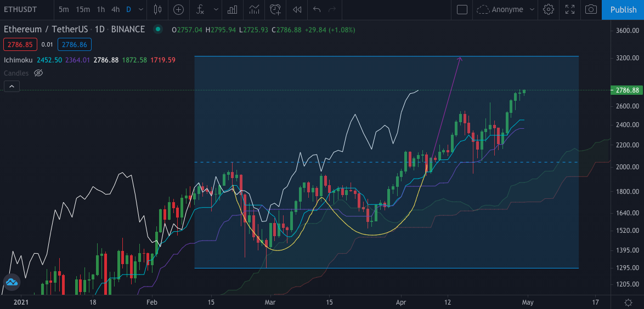The image size is (644, 309).
Task: Open indicator templates icon
Action: (x=254, y=9)
